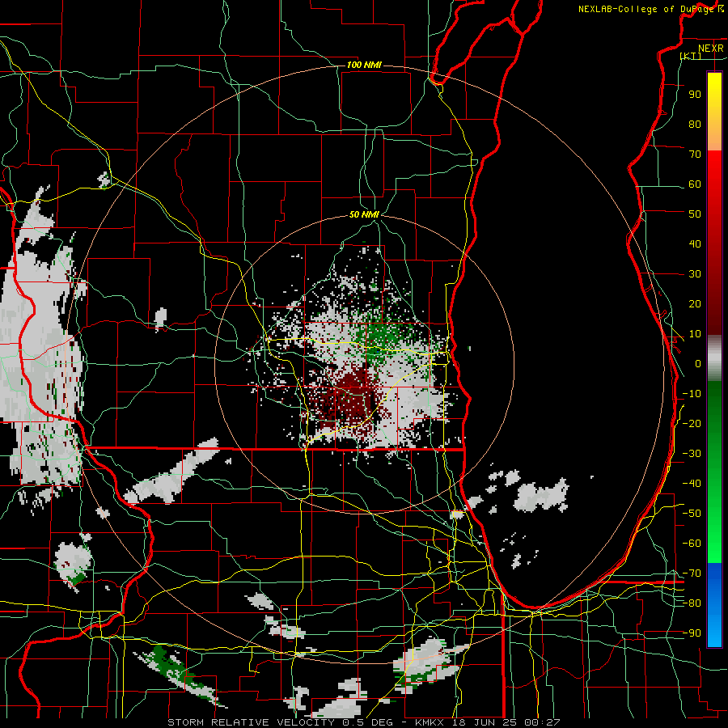The width and height of the screenshot is (728, 728).
Task: Click the "00:27" timestamp text
Action: 542,722
